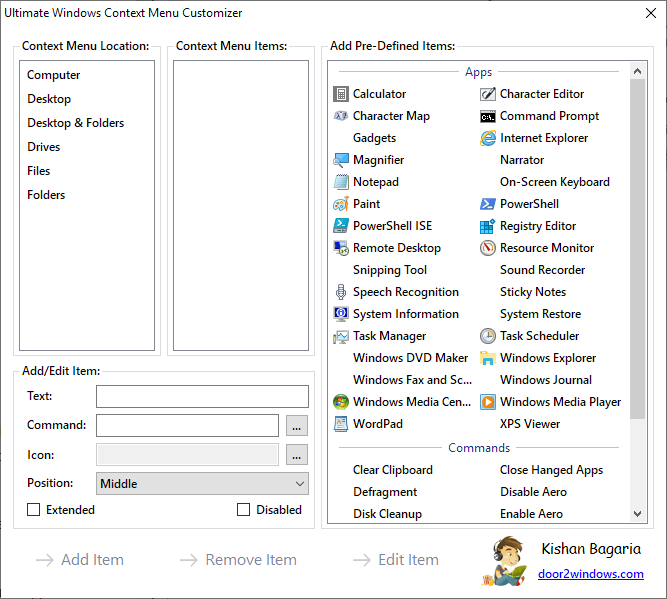This screenshot has width=667, height=599.
Task: Select Computer in Context Menu Location
Action: 54,75
